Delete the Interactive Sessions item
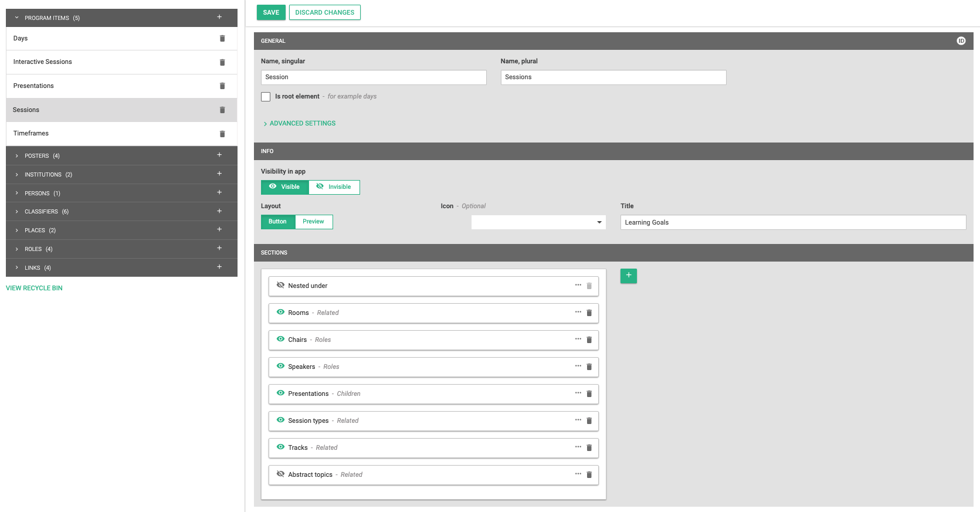Image resolution: width=980 pixels, height=512 pixels. click(x=222, y=62)
